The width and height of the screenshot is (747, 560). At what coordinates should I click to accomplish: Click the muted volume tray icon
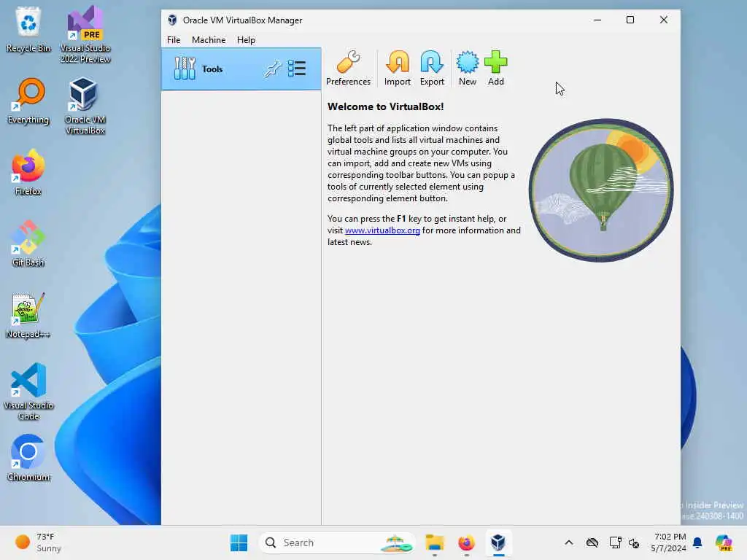click(x=634, y=542)
